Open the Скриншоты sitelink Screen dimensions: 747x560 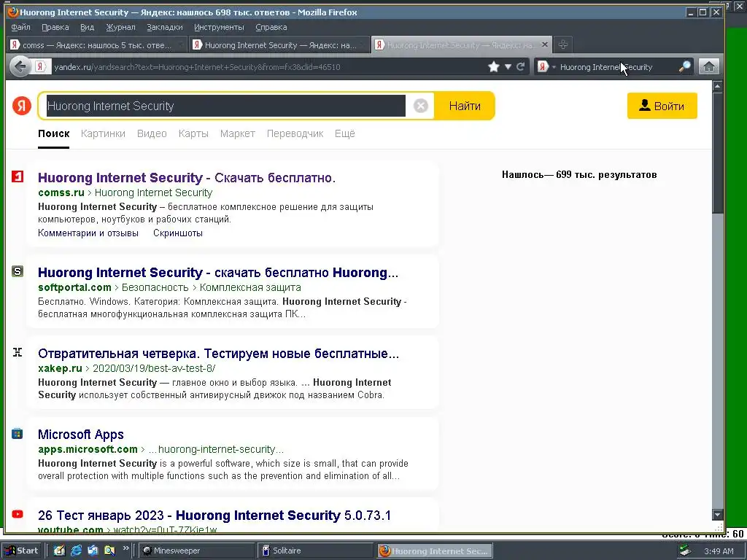pos(178,233)
